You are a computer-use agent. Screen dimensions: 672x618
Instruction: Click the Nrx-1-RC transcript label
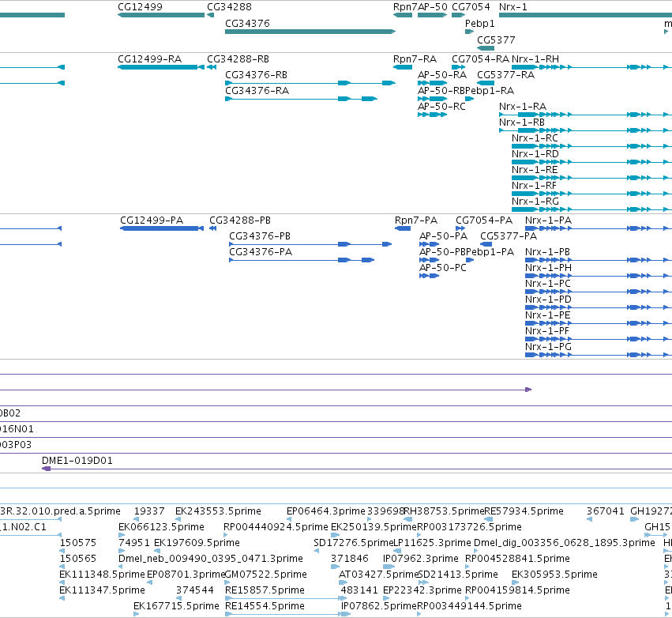[535, 138]
